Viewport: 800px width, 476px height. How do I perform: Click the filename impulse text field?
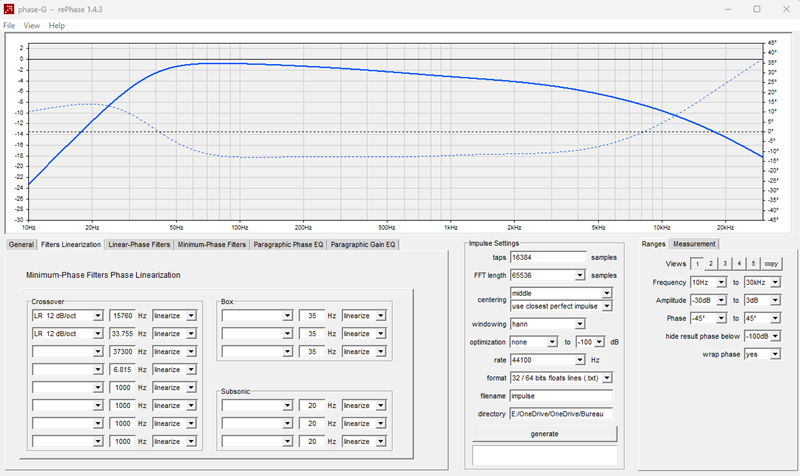click(x=561, y=396)
